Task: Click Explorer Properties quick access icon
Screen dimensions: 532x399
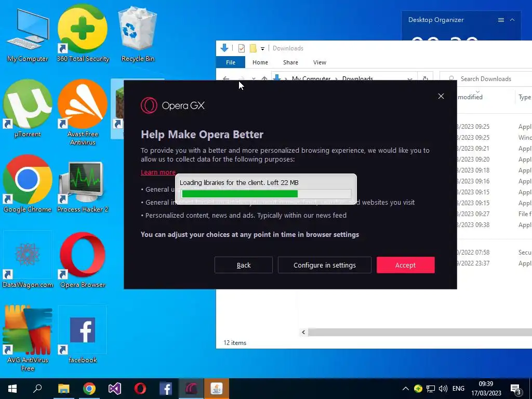Action: [x=242, y=48]
